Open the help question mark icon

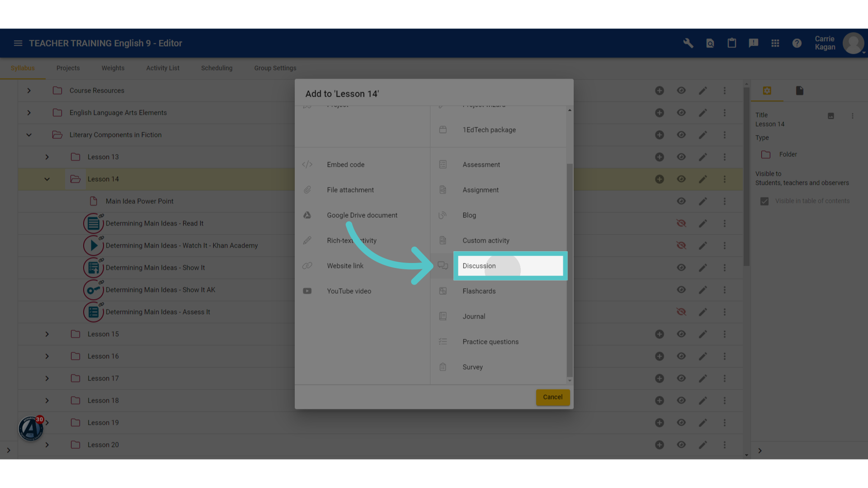click(797, 43)
